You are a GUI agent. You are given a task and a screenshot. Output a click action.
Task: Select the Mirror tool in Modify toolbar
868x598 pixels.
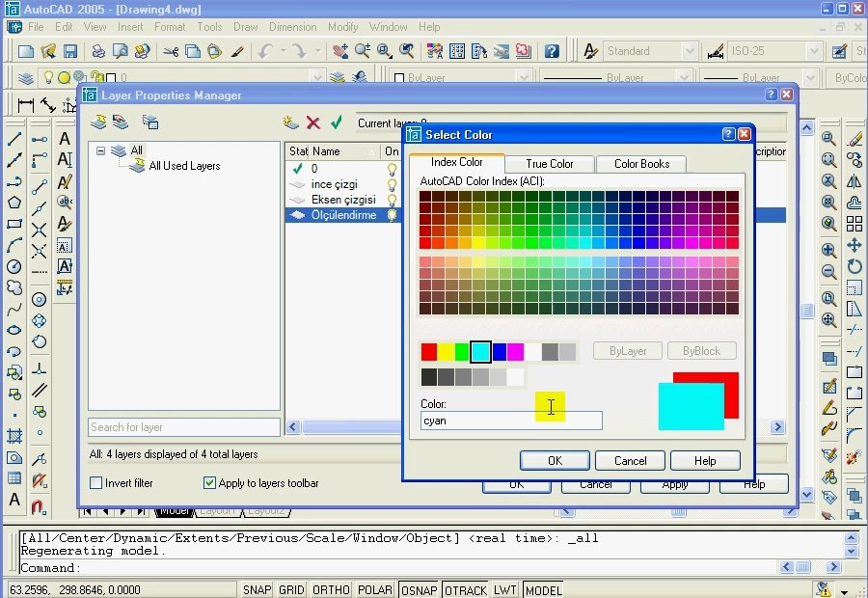point(854,181)
